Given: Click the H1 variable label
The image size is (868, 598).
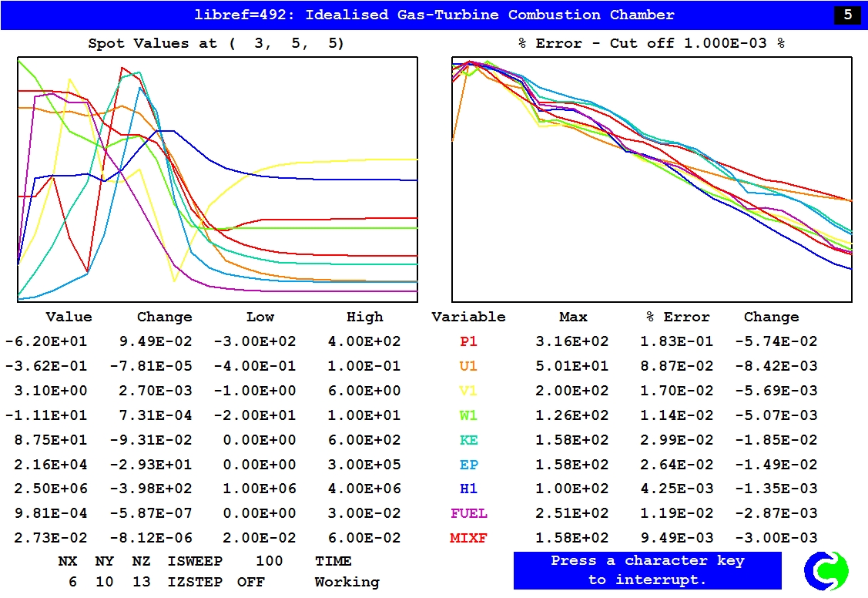Looking at the screenshot, I should click(468, 489).
